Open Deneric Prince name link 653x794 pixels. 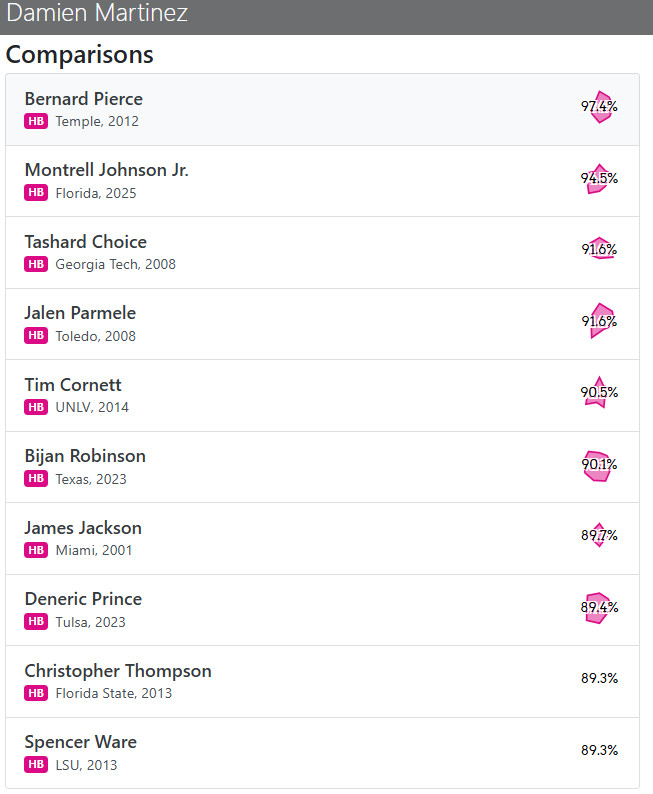point(83,599)
